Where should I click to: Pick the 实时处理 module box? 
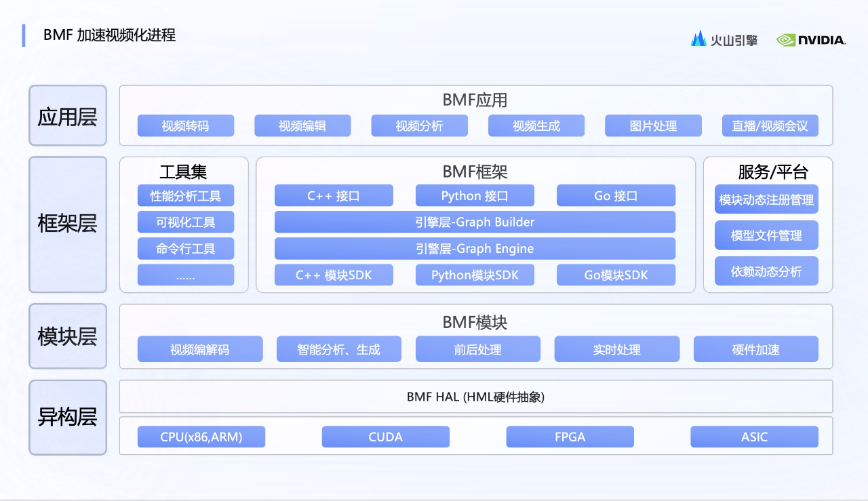(617, 349)
